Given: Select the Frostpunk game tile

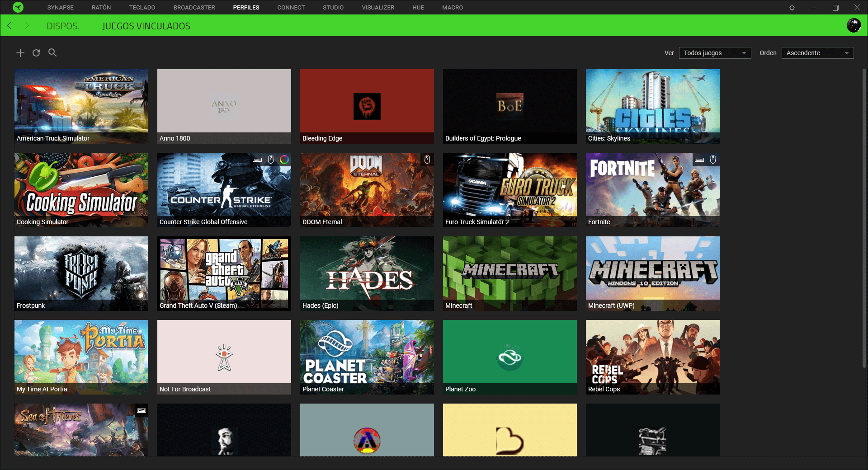Looking at the screenshot, I should point(81,273).
